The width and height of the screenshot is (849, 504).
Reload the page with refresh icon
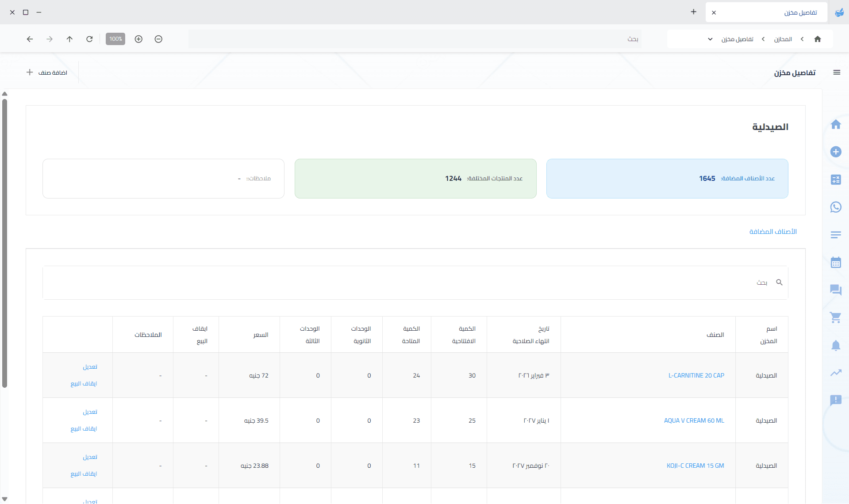(89, 39)
